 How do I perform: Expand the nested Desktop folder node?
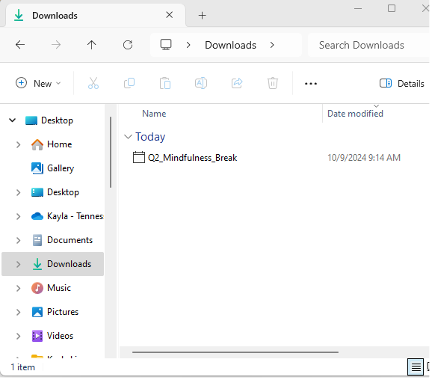click(x=18, y=192)
